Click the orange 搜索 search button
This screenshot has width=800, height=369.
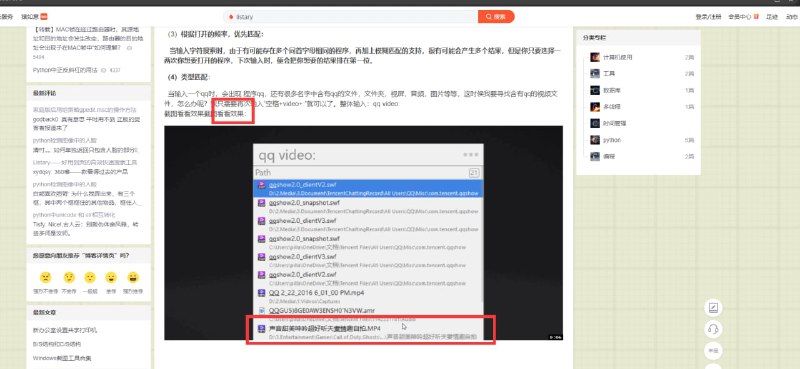(496, 17)
